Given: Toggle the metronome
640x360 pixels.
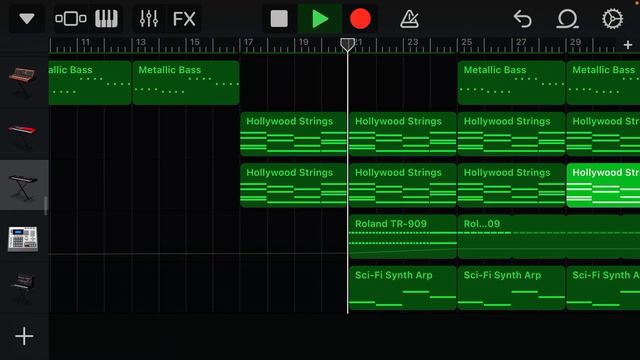Looking at the screenshot, I should [409, 19].
